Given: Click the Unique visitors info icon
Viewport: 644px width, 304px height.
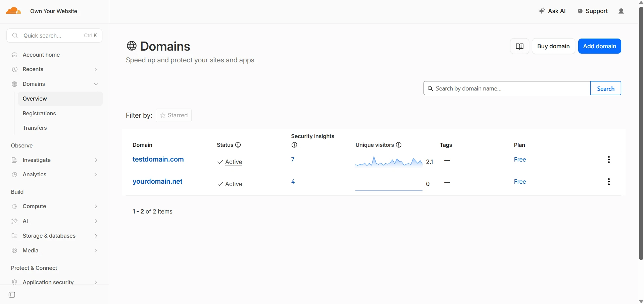Looking at the screenshot, I should click(399, 145).
